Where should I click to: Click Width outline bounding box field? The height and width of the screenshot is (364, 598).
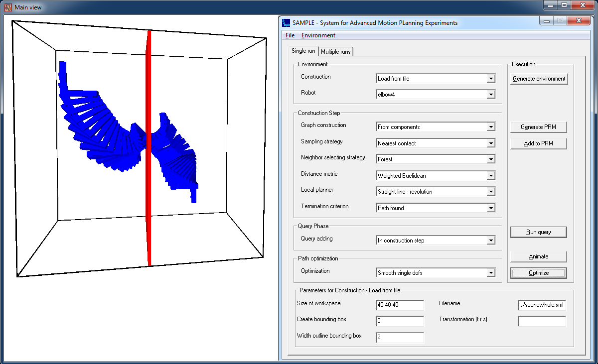[x=400, y=338]
